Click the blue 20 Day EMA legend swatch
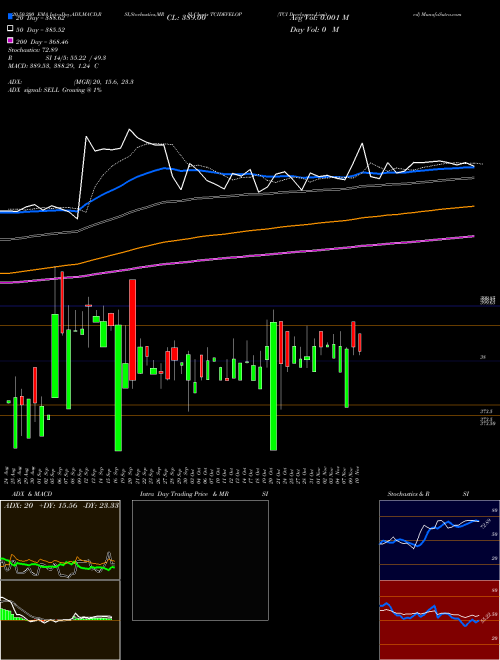The height and width of the screenshot is (660, 500). [11, 18]
